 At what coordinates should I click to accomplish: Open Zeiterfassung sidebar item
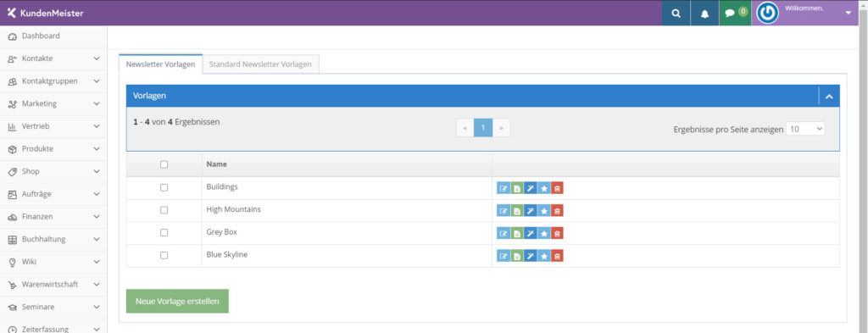click(x=53, y=327)
